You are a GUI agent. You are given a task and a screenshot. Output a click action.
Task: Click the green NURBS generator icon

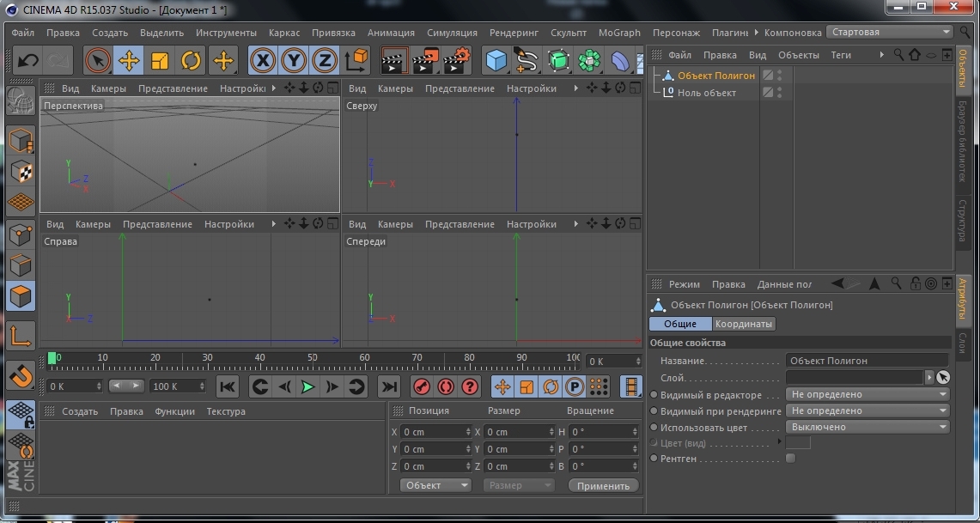point(559,61)
